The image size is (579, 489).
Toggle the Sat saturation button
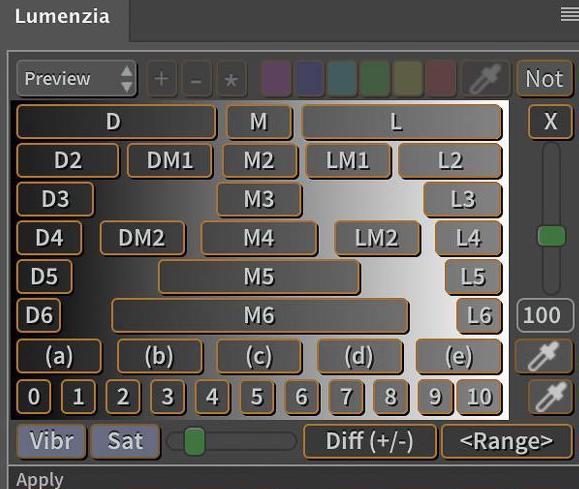pos(125,441)
